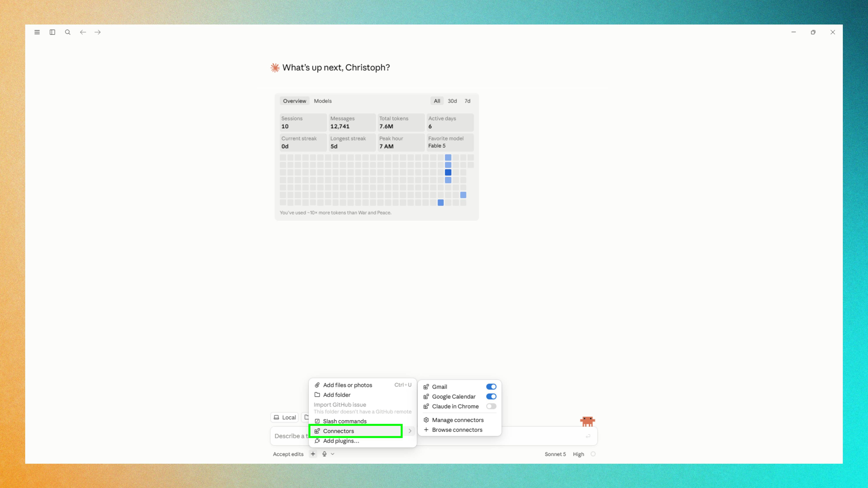Select the Add folder menu item
The height and width of the screenshot is (488, 868).
click(x=363, y=395)
